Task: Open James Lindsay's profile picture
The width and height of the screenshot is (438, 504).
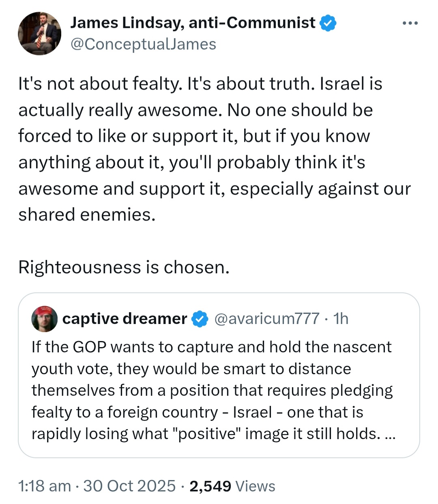Action: click(40, 33)
